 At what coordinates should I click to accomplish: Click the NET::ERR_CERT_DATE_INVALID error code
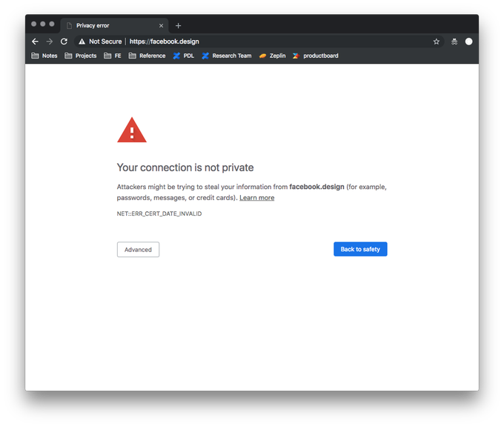click(x=159, y=213)
